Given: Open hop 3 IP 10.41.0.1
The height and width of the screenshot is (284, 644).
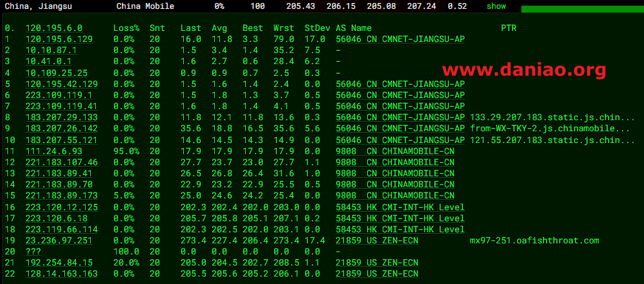Looking at the screenshot, I should (49, 61).
